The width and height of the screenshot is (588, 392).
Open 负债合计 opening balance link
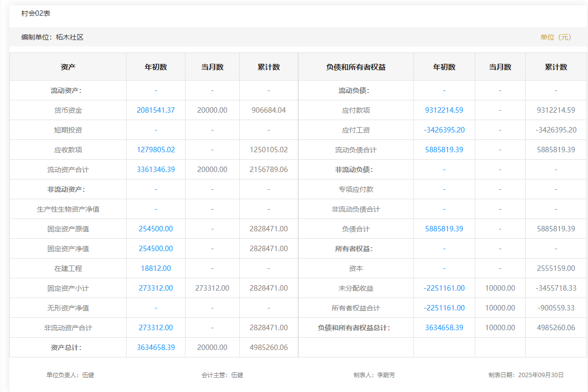pos(444,229)
